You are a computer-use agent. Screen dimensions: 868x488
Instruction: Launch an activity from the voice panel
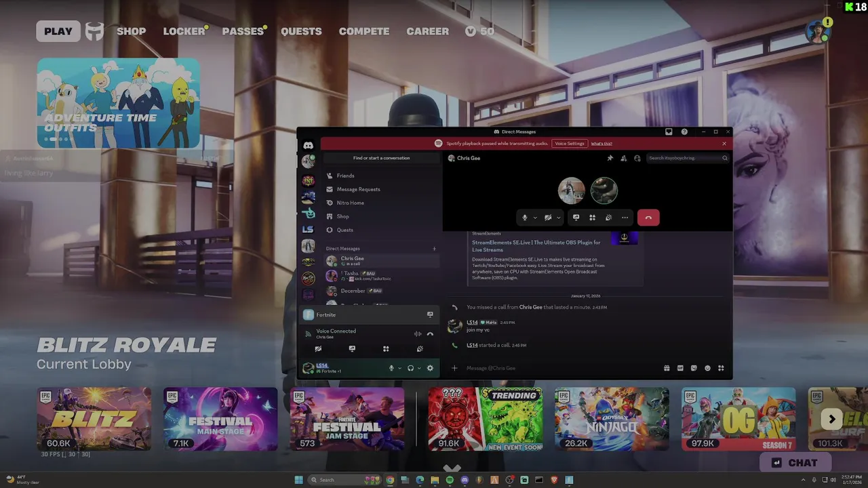[386, 349]
